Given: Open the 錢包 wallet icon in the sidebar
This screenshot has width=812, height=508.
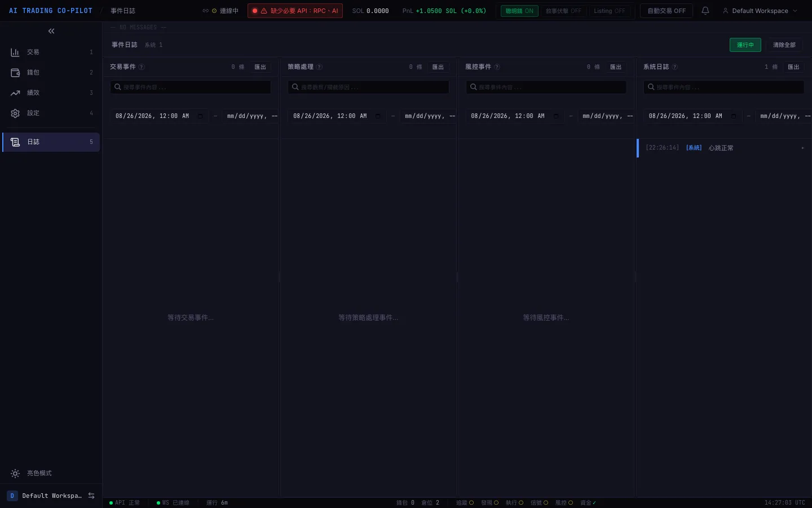Looking at the screenshot, I should tap(15, 72).
